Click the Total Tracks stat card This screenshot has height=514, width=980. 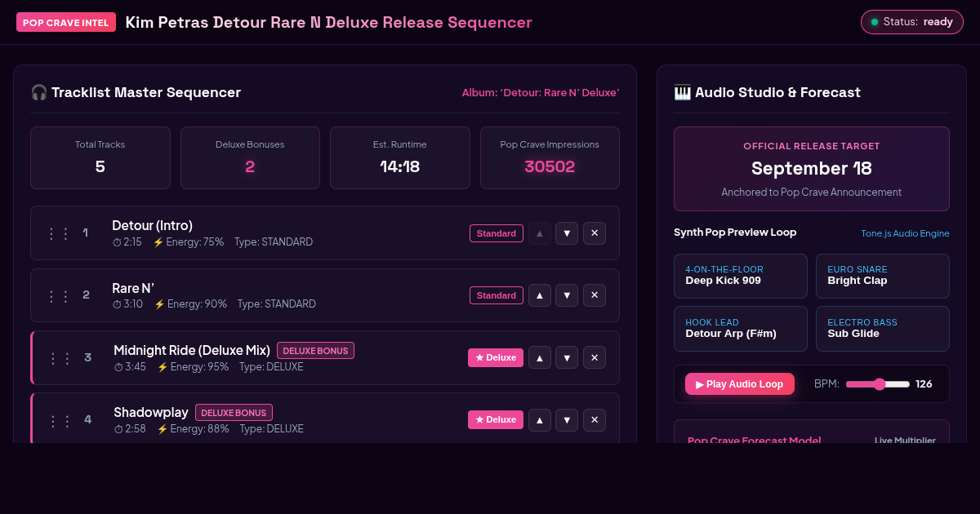[100, 157]
